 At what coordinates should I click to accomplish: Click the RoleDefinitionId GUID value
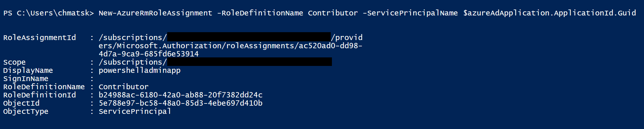(180, 95)
